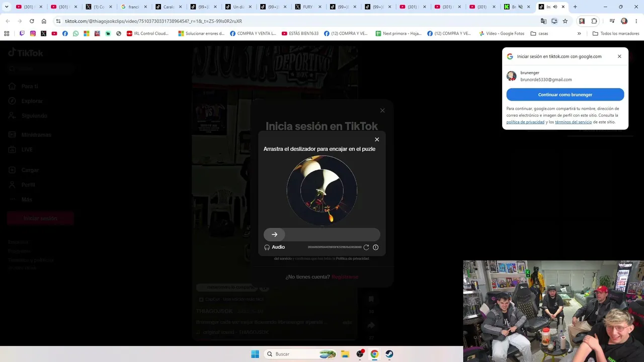Open Solucionar errores bookmark
Viewport: 644px width, 362px height.
point(202,34)
